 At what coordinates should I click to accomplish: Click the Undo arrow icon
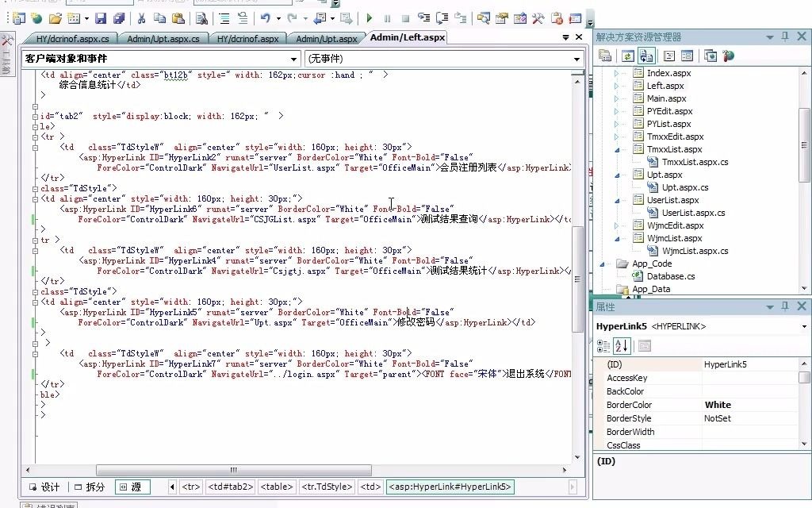pyautogui.click(x=266, y=17)
